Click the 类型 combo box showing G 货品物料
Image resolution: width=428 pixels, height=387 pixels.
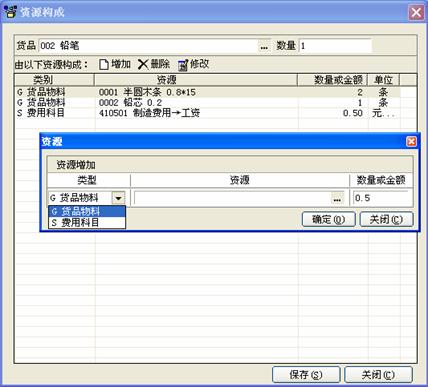pos(87,198)
